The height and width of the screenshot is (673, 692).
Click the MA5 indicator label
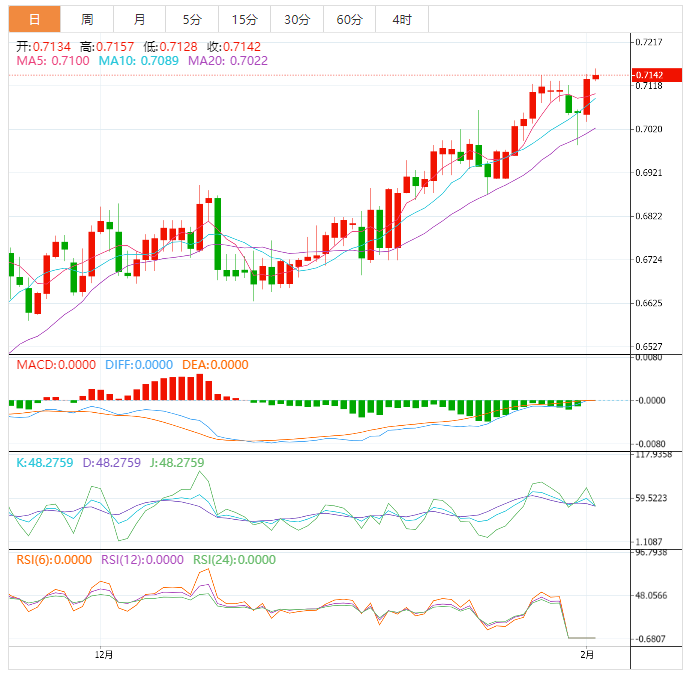tap(53, 61)
